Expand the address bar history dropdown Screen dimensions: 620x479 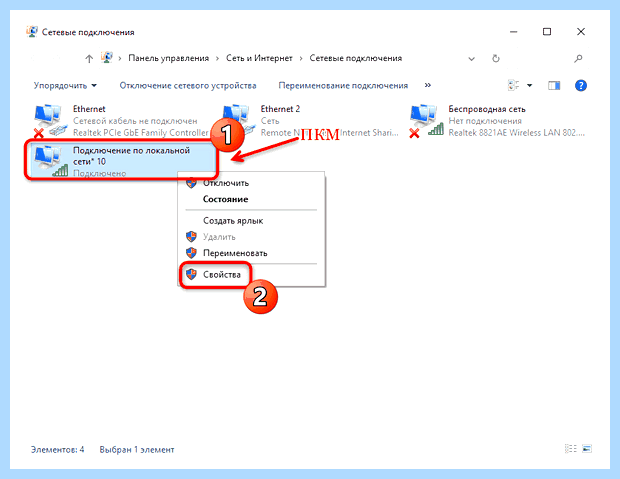(x=471, y=59)
